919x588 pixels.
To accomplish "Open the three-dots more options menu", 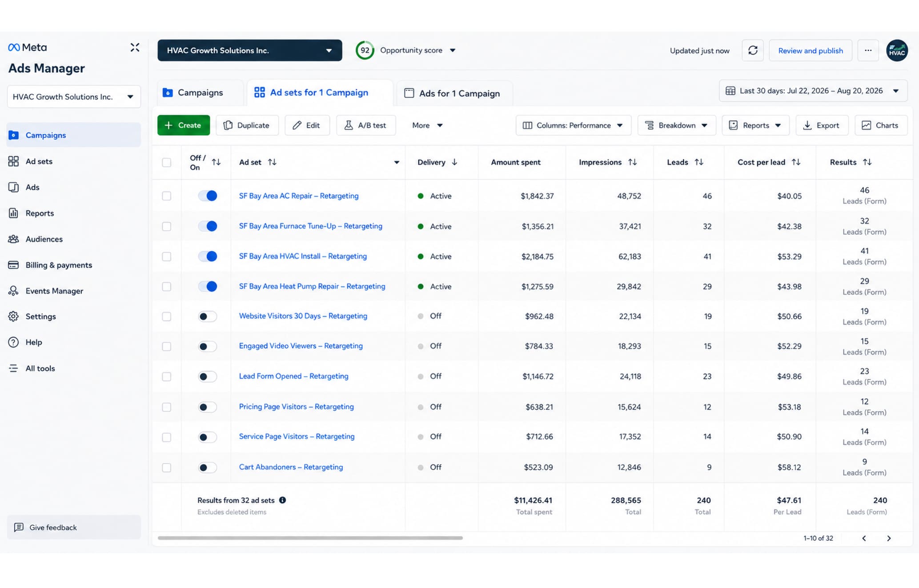I will 868,51.
